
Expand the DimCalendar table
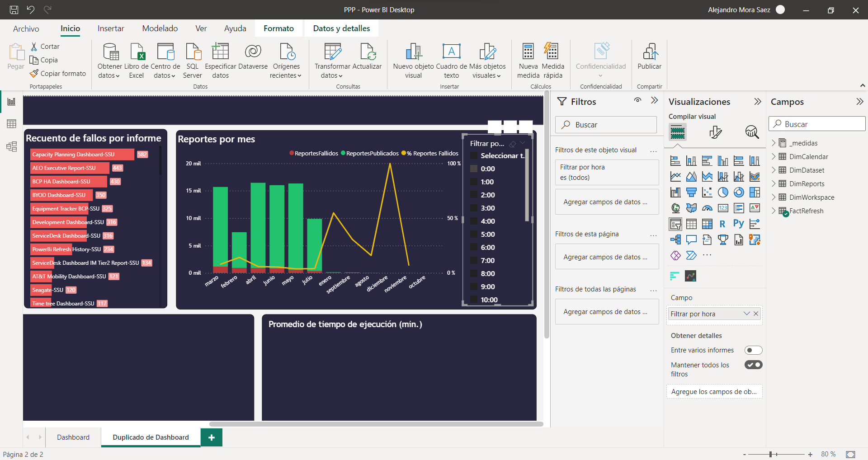pyautogui.click(x=774, y=157)
